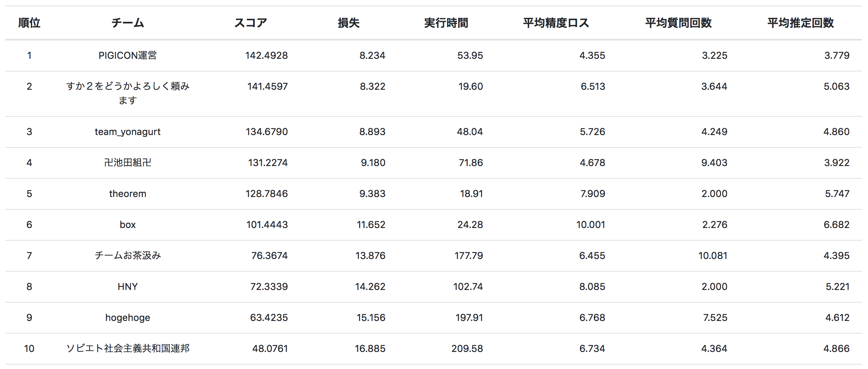Click the 損失 column header

point(348,23)
